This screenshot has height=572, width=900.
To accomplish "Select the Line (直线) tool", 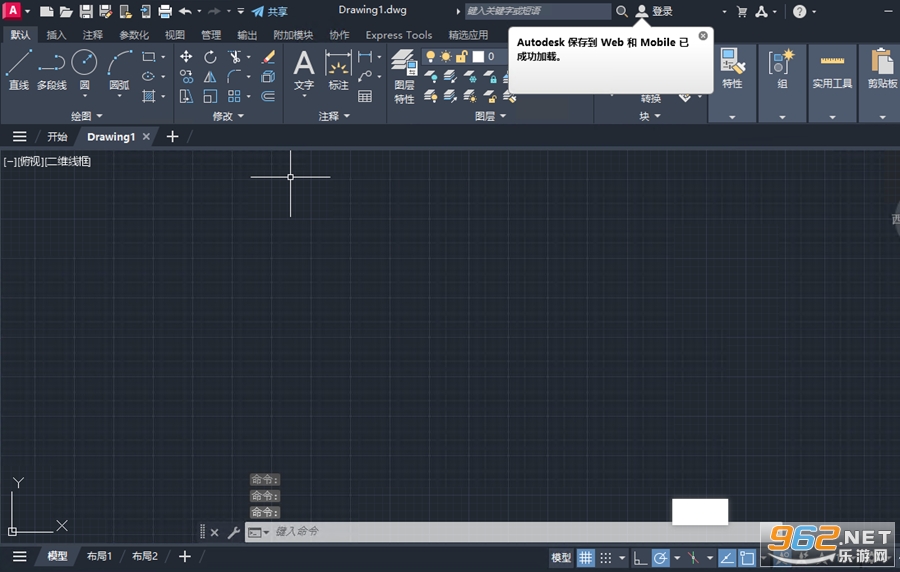I will pos(18,70).
